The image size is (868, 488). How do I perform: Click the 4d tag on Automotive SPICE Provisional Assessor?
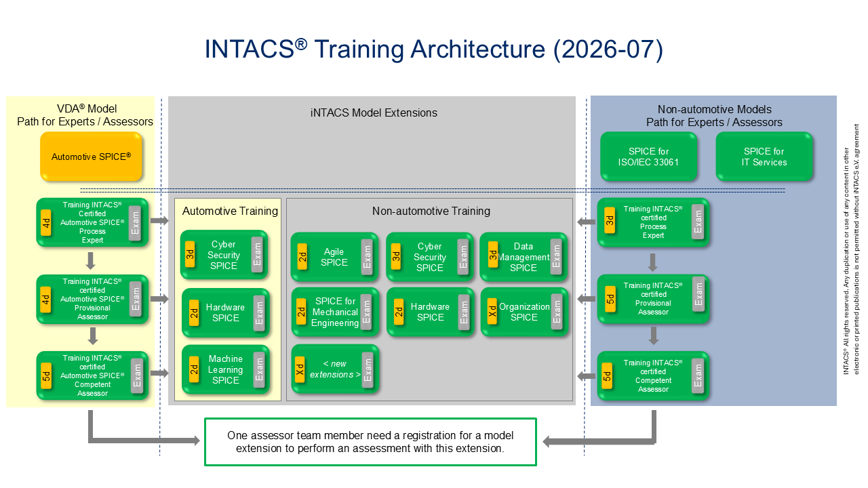46,299
